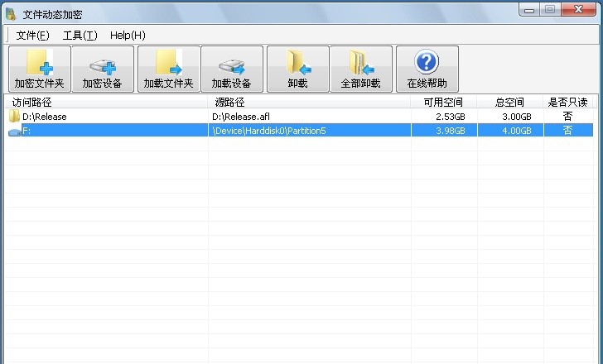Click \Device\Harddisk0\Partition5 source path
603x364 pixels.
[x=269, y=131]
